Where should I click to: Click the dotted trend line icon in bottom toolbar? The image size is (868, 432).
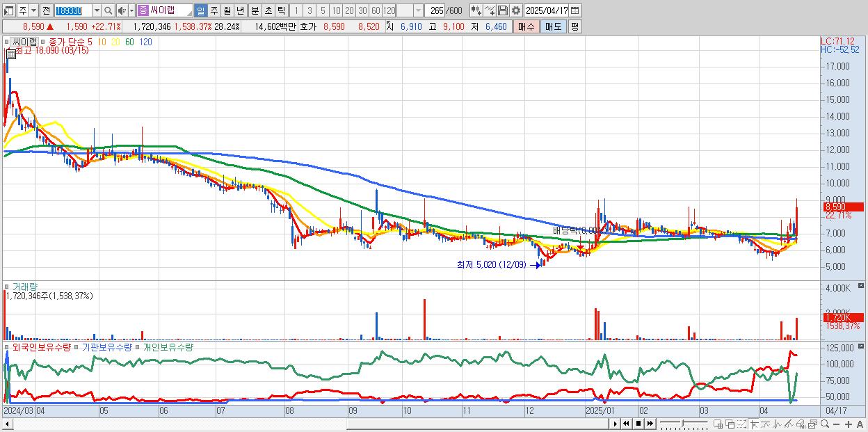tap(741, 424)
